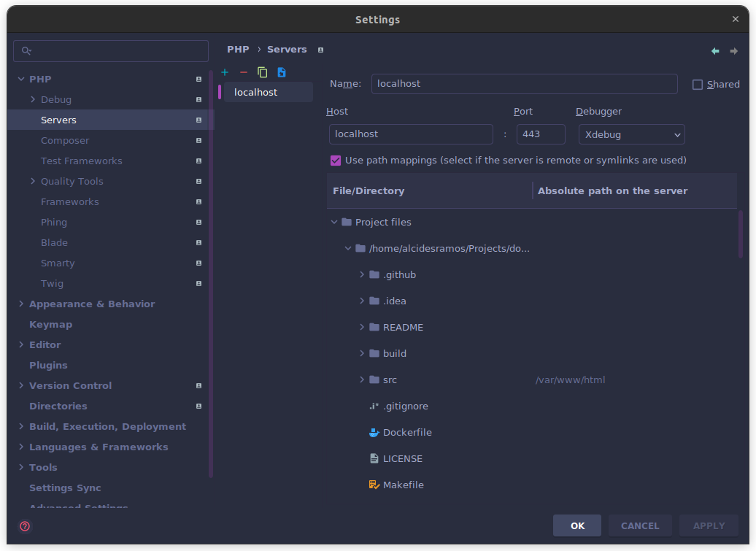The height and width of the screenshot is (551, 756).
Task: Remove the selected server with the minus icon
Action: pyautogui.click(x=244, y=72)
